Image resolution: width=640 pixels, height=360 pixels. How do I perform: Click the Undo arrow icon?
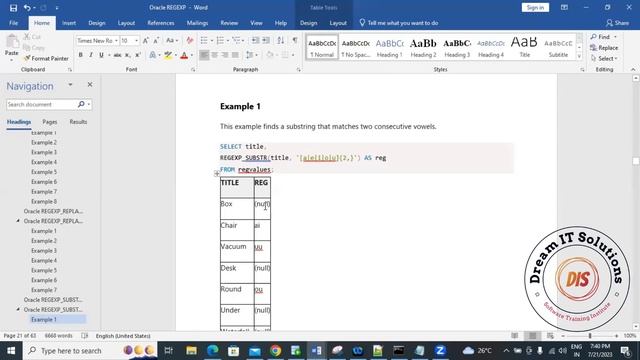(x=27, y=8)
